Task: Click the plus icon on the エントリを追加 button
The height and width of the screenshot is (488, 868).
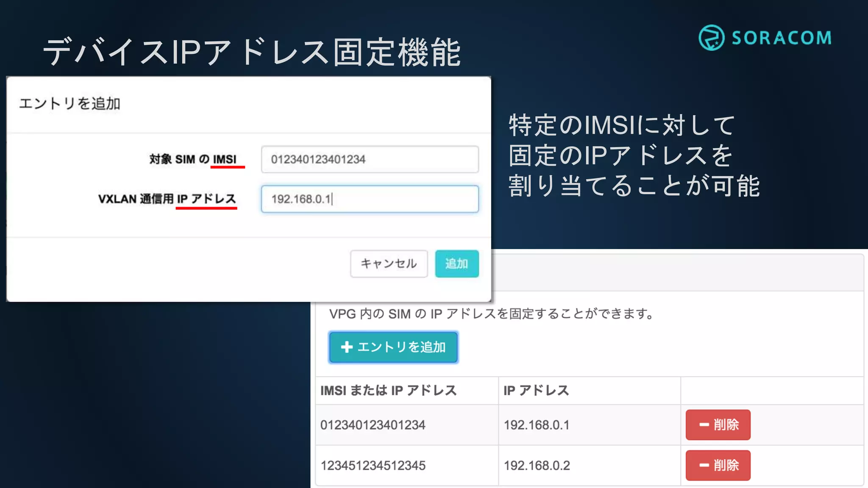Action: pos(347,347)
